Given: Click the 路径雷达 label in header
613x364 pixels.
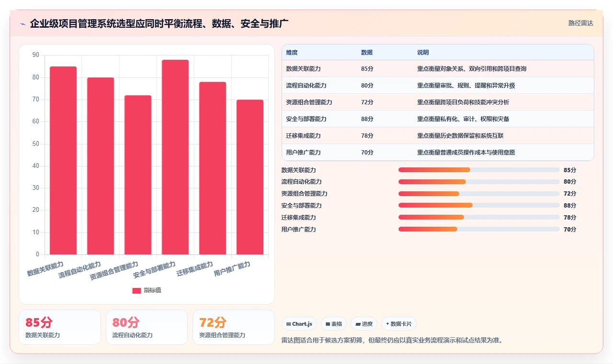Looking at the screenshot, I should [x=580, y=23].
